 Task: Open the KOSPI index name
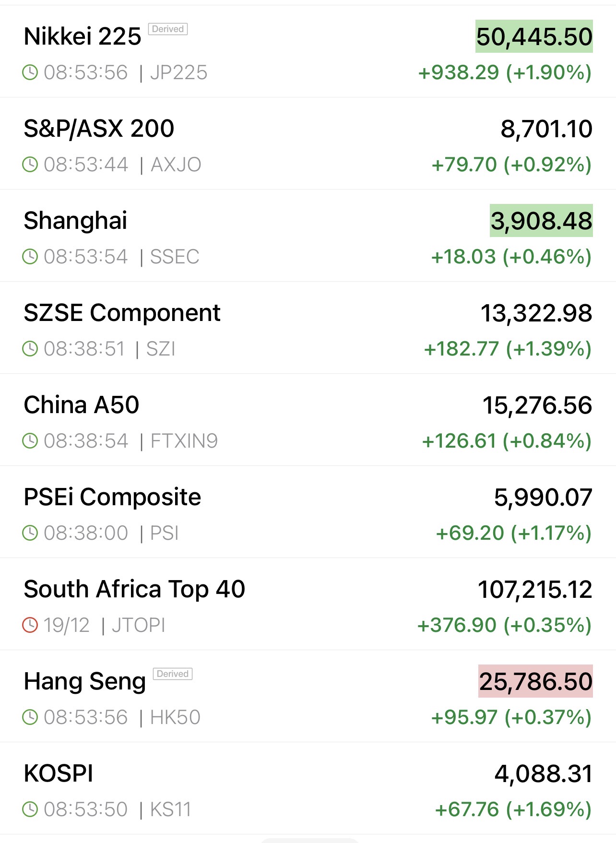pyautogui.click(x=59, y=773)
